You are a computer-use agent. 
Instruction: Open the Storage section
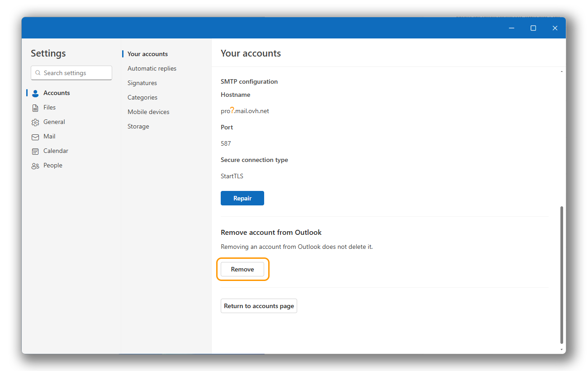(x=138, y=126)
